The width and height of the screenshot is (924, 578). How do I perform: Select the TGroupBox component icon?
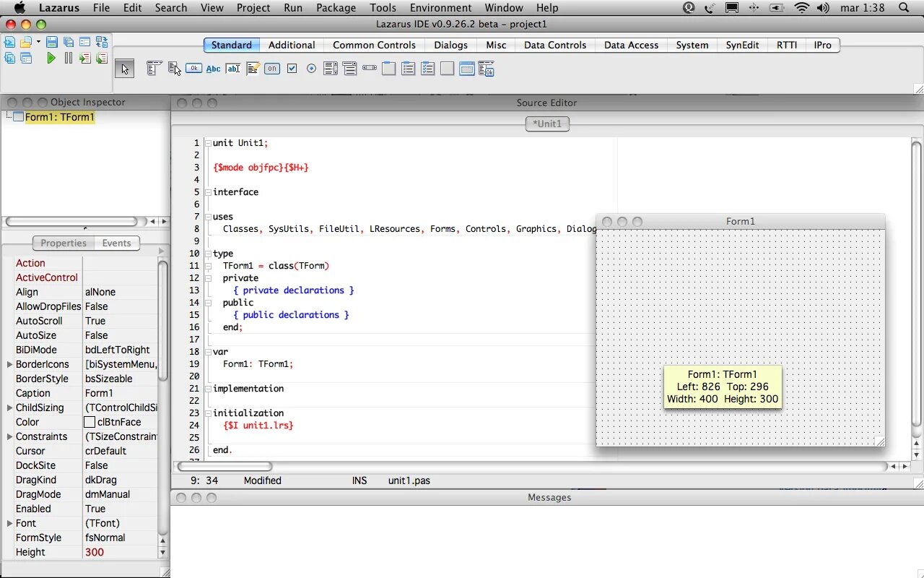pos(389,69)
